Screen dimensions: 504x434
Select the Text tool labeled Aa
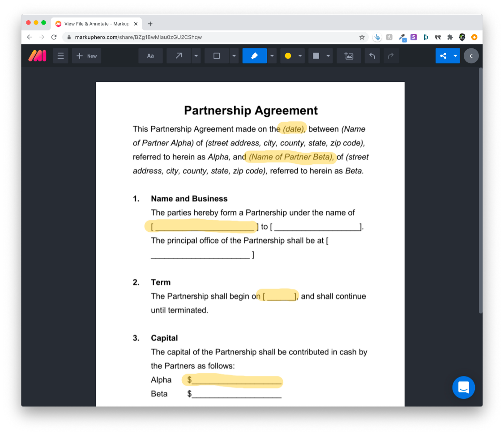[150, 55]
